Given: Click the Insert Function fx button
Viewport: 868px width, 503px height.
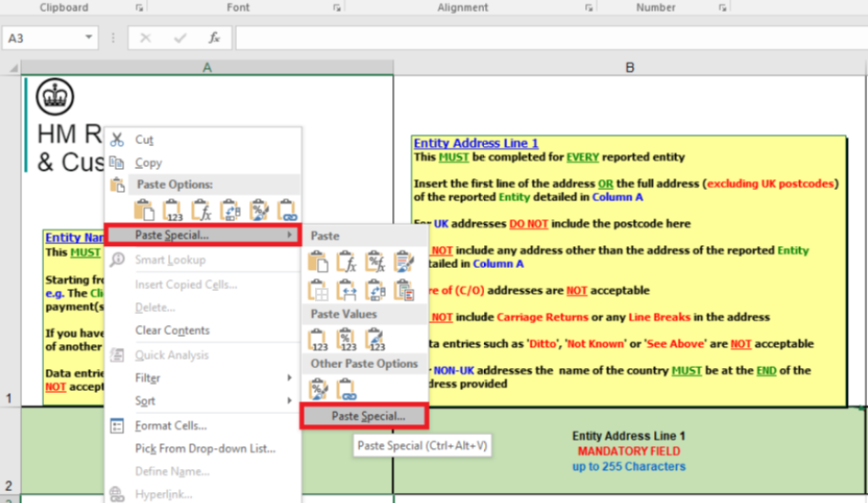Looking at the screenshot, I should click(x=214, y=39).
